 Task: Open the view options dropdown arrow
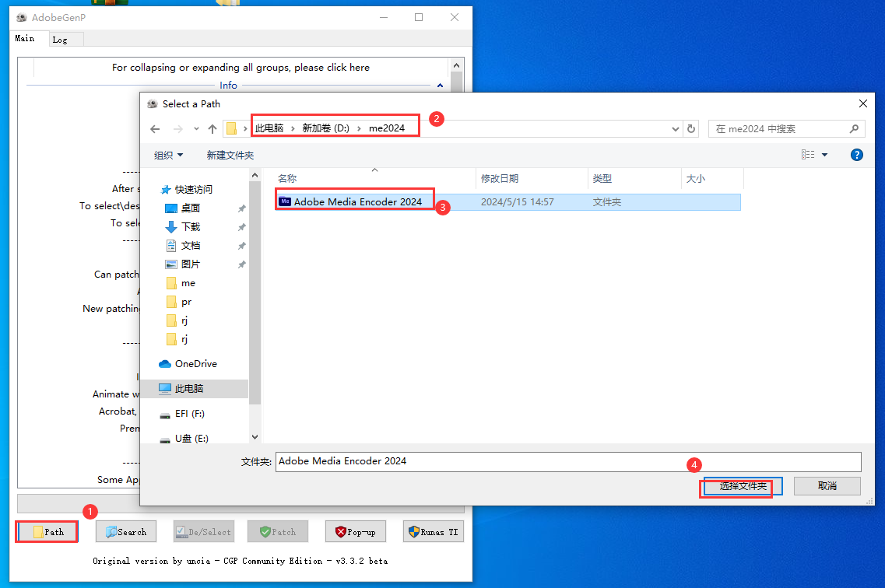click(x=824, y=155)
